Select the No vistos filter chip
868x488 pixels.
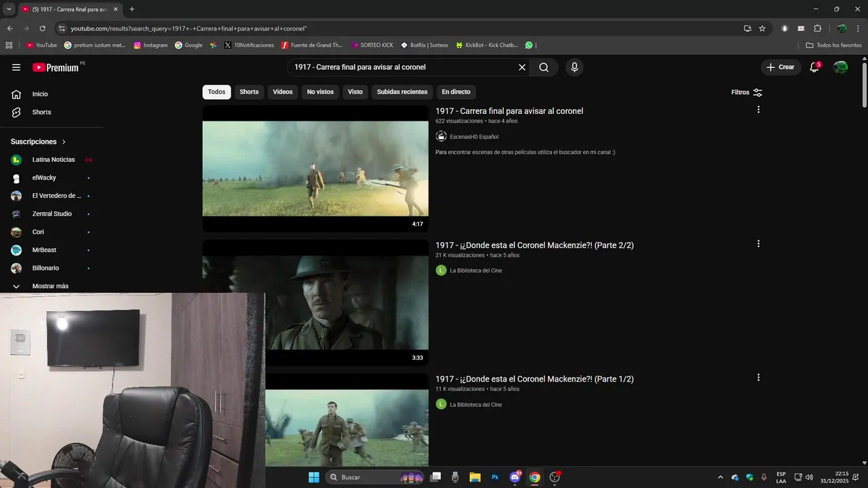[x=320, y=92]
